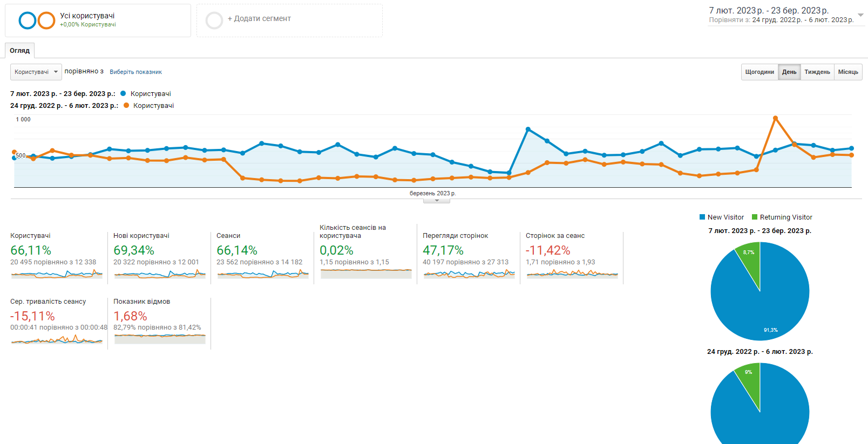Click the 'Показник відмов' sparkline chart
Image resolution: width=868 pixels, height=444 pixels.
160,339
